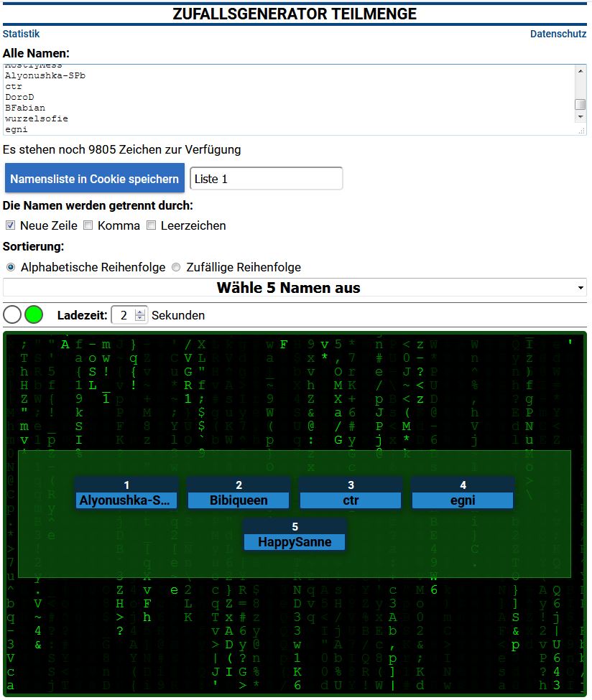592x700 pixels.
Task: Select Zufällige Reihenfolge radio button
Action: tap(176, 267)
